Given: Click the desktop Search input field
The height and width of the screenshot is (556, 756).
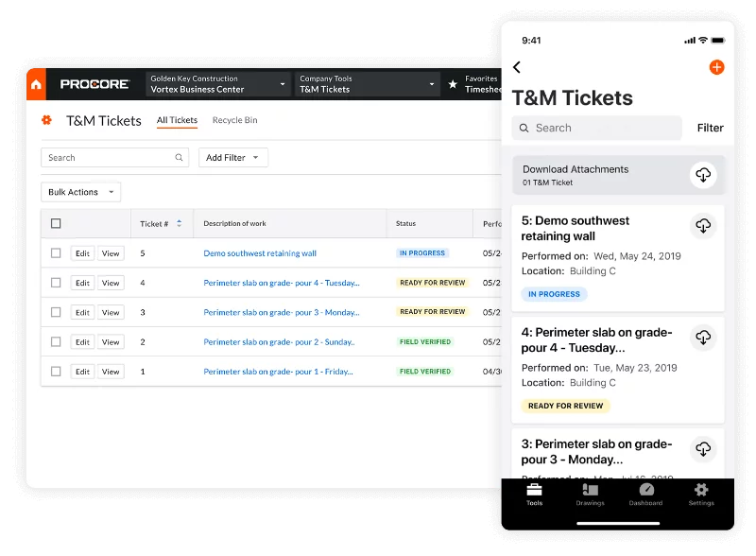Looking at the screenshot, I should pyautogui.click(x=109, y=158).
